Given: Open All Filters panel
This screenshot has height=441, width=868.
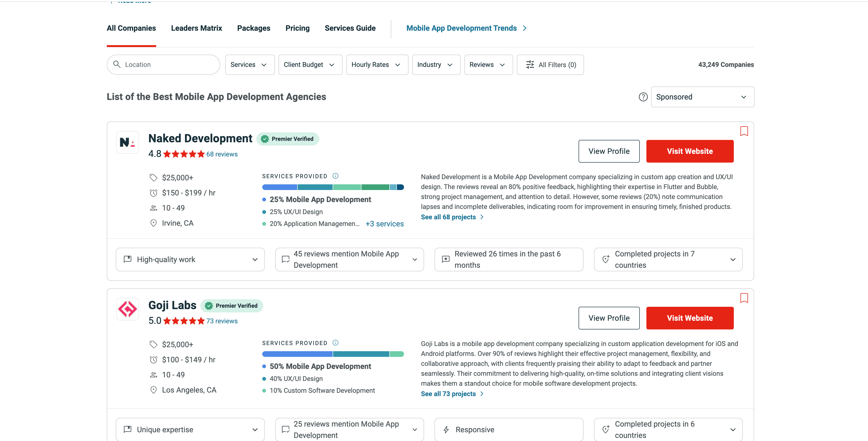Looking at the screenshot, I should [550, 65].
